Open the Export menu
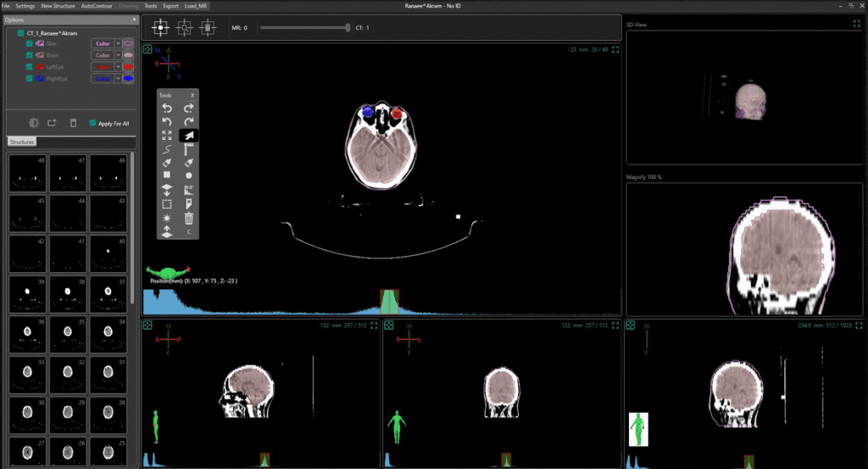This screenshot has height=469, width=868. click(x=170, y=5)
